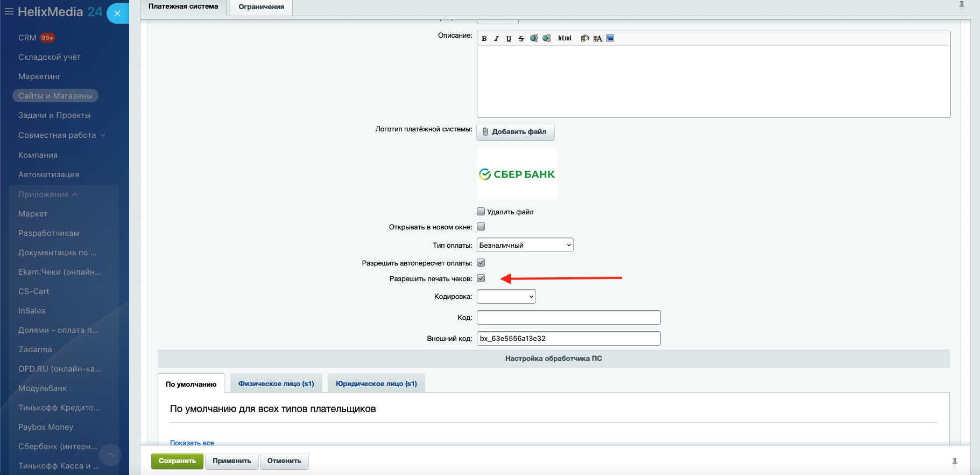
Task: Select Физическое лицо (s1) tab
Action: (276, 383)
